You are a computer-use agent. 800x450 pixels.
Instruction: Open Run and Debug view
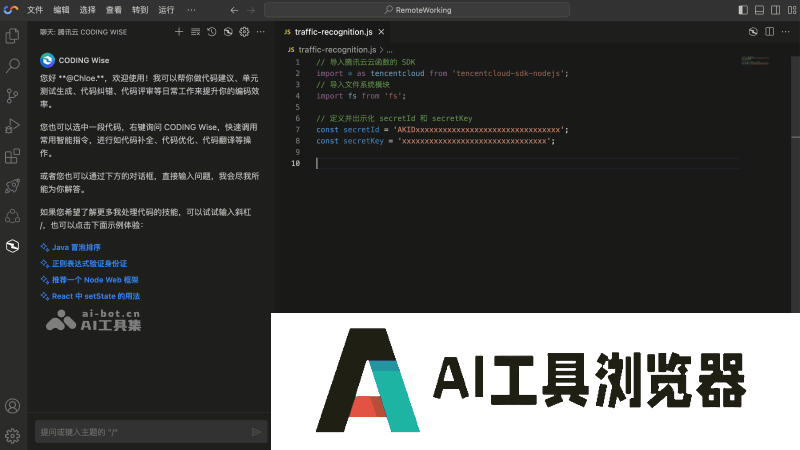coord(12,126)
